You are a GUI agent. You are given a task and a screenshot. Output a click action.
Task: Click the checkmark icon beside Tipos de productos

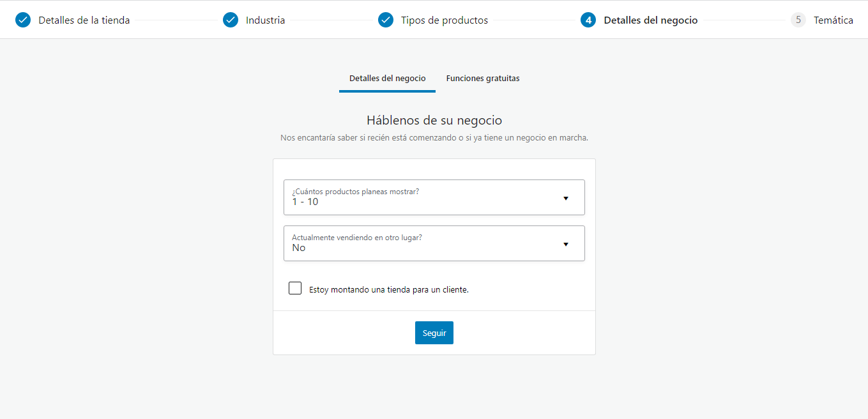coord(386,20)
